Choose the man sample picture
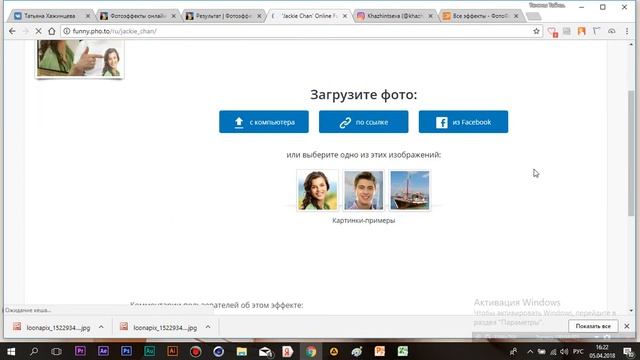This screenshot has width=640, height=360. pos(363,190)
